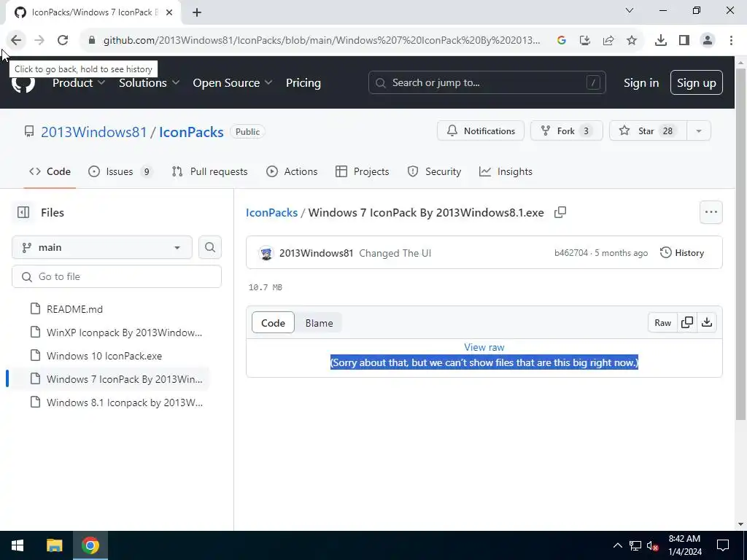
Task: Select the Code tab
Action: point(50,171)
